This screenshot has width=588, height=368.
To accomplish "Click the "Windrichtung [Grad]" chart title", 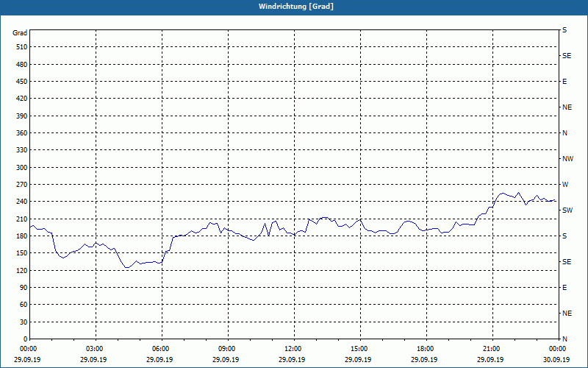I will tap(296, 7).
